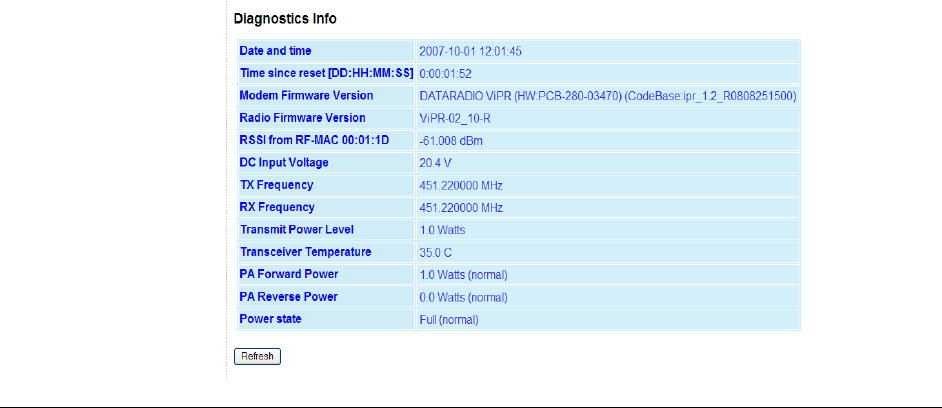942x408 pixels.
Task: Click the 'PA Forward Power' label
Action: click(288, 274)
